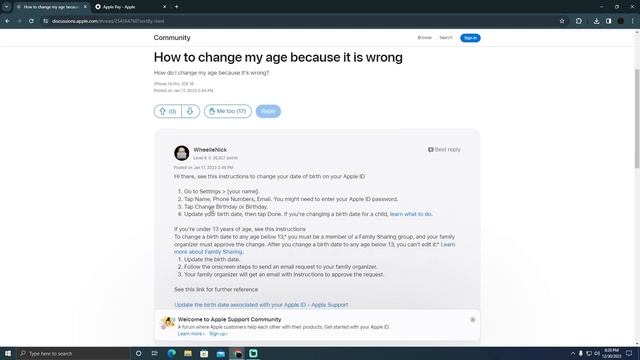
Task: Open the browser downloads panel
Action: pos(596,21)
